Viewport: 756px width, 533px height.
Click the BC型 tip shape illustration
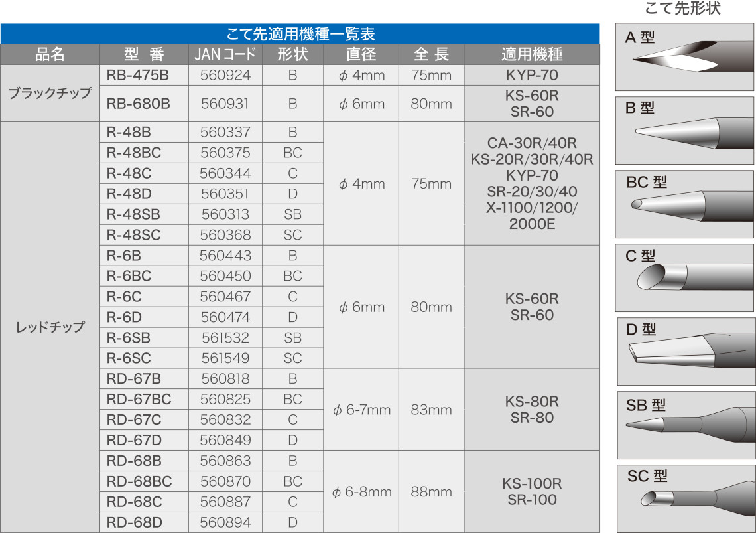[685, 204]
